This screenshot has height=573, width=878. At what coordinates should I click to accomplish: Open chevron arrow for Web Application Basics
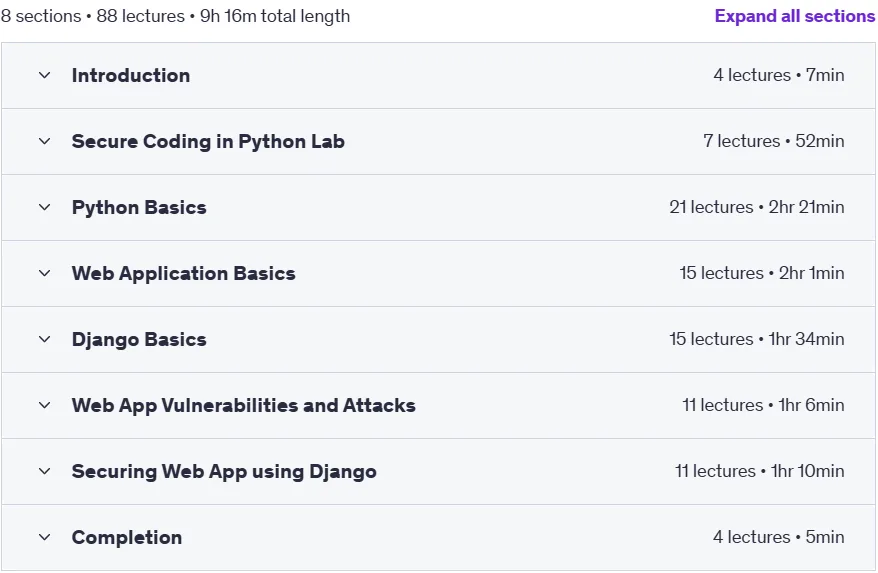[44, 273]
